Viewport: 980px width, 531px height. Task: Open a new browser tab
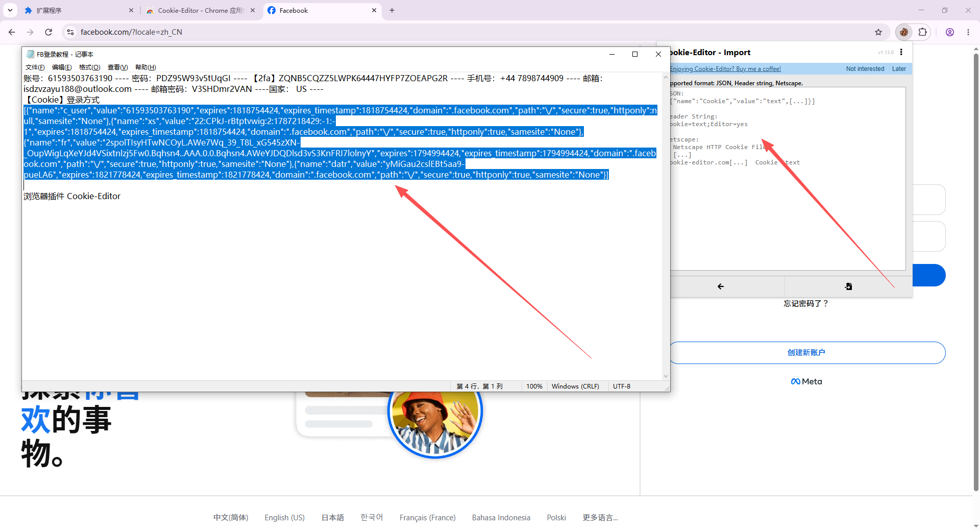coord(392,10)
